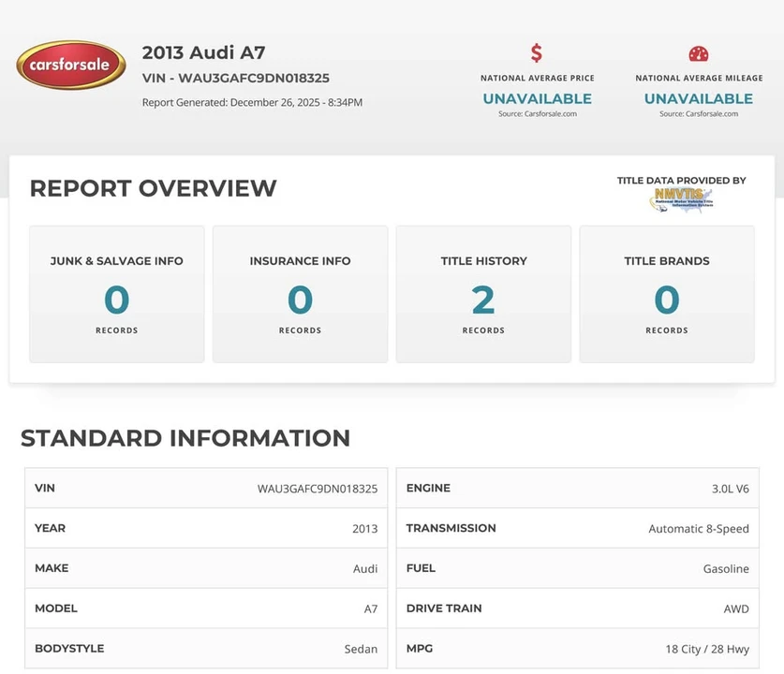Click the VIN - WAU3GAFC9DN018325 header text
Viewport: 784px width, 674px height.
[235, 78]
